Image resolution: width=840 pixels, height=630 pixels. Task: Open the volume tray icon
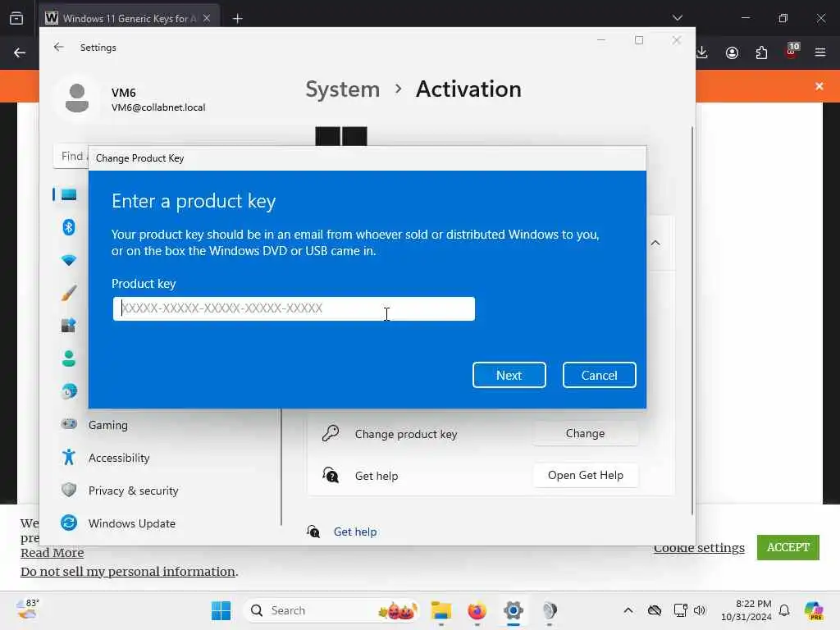tap(700, 610)
